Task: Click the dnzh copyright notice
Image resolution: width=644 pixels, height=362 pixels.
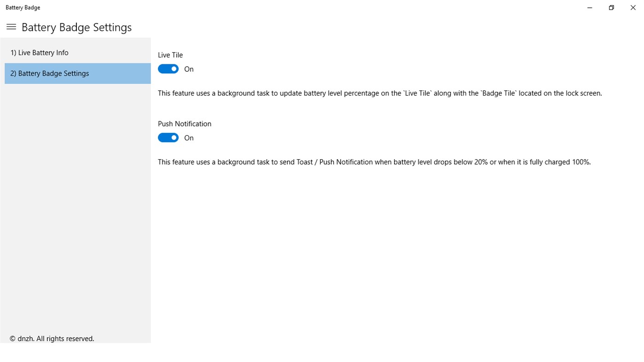Action: pos(52,338)
